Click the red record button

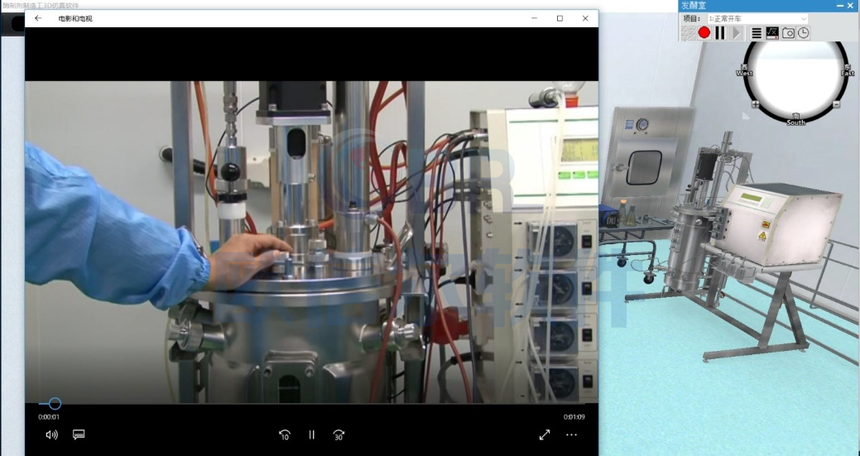(x=704, y=33)
